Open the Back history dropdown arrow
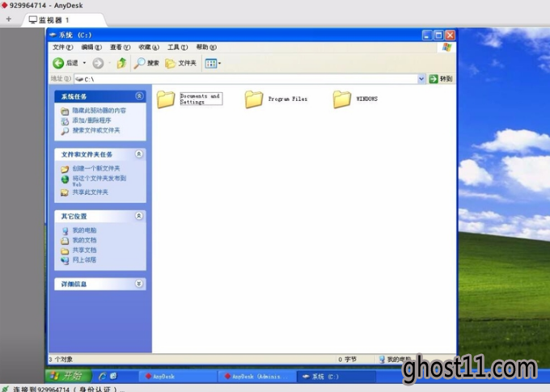Image resolution: width=550 pixels, height=392 pixels. tap(84, 63)
